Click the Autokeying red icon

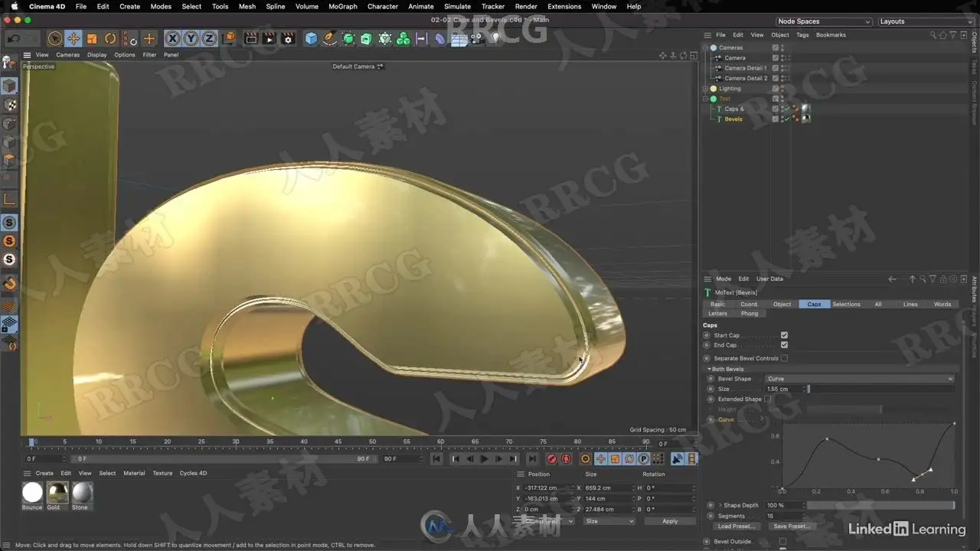567,459
